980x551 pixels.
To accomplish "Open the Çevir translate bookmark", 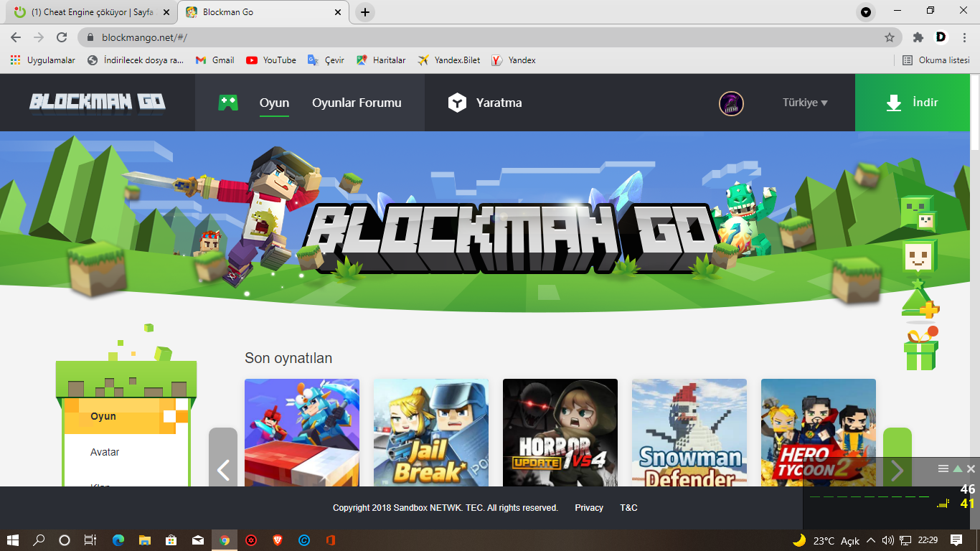I will 326,60.
